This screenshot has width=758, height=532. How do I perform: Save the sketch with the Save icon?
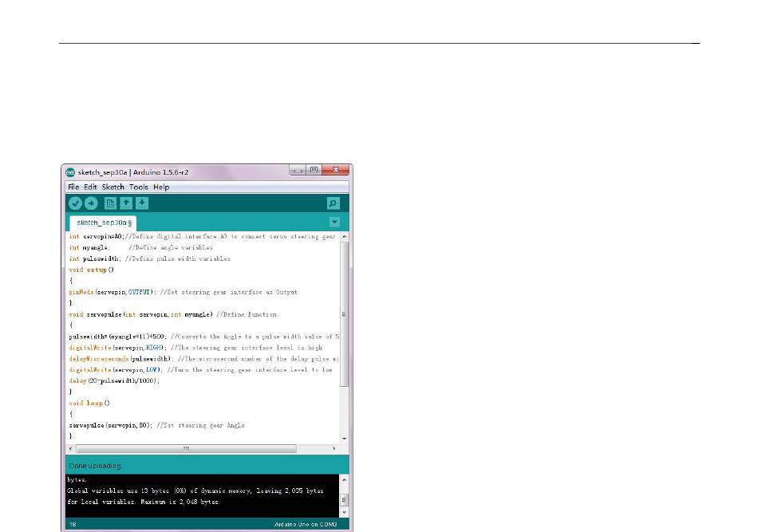click(142, 203)
